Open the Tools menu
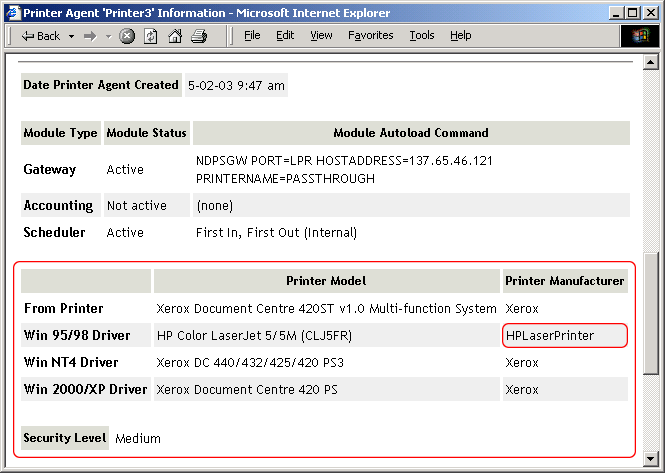Image resolution: width=665 pixels, height=473 pixels. 422,36
